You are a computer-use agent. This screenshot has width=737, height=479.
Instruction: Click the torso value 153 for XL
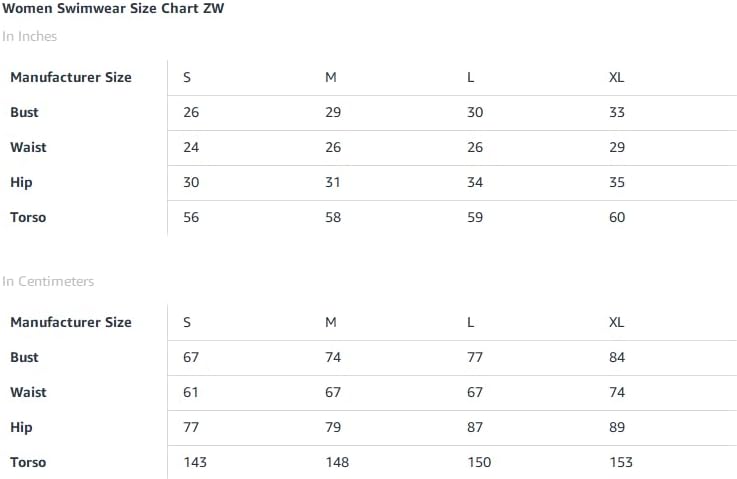click(x=621, y=462)
